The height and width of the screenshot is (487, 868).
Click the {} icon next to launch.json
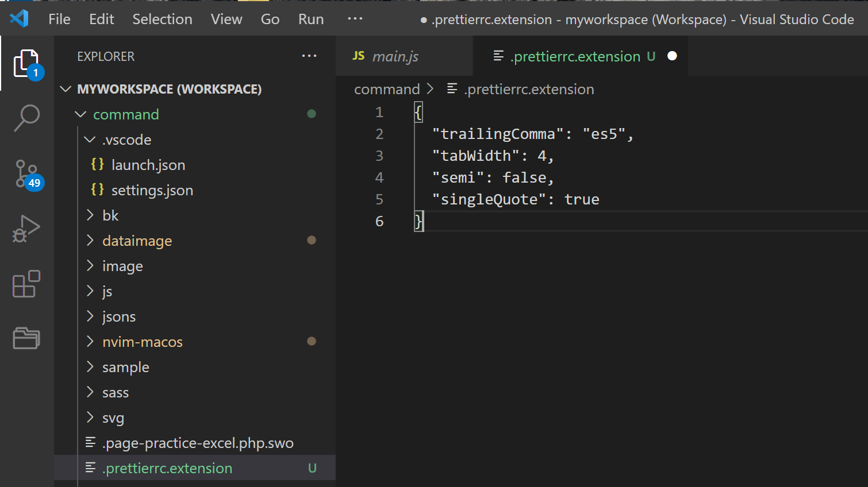point(97,165)
